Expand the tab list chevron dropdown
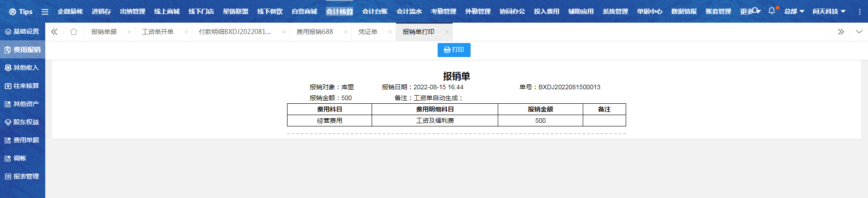The width and height of the screenshot is (868, 198). [x=859, y=32]
